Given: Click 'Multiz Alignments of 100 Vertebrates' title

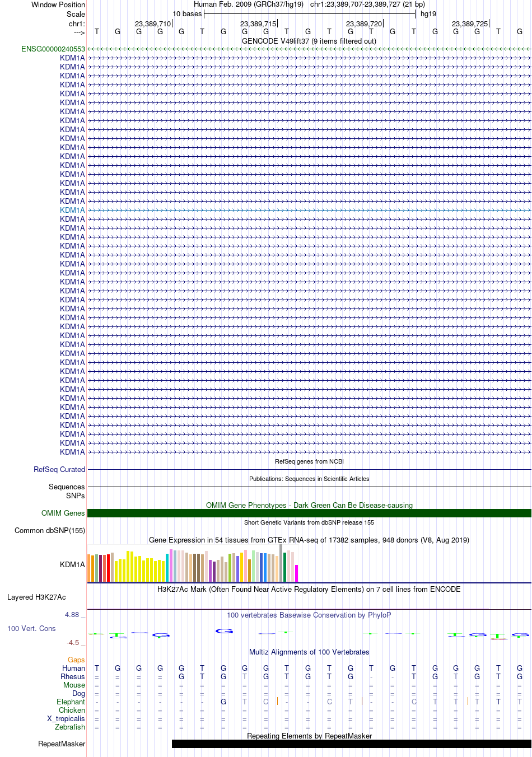Looking at the screenshot, I should pos(309,652).
